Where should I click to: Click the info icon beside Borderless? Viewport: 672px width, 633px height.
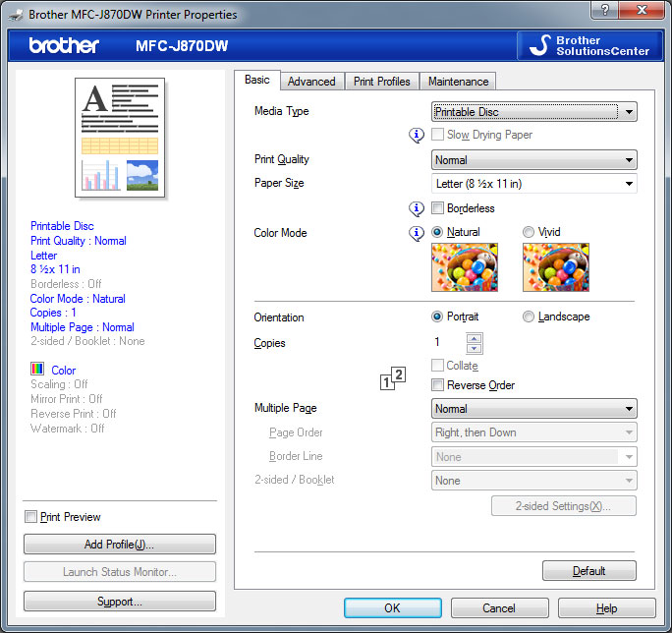pyautogui.click(x=417, y=208)
